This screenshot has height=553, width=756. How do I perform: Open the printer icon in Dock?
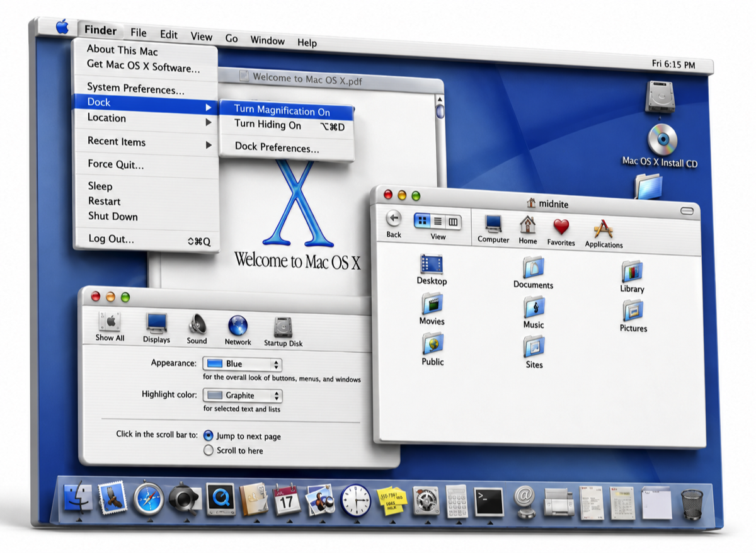point(558,503)
